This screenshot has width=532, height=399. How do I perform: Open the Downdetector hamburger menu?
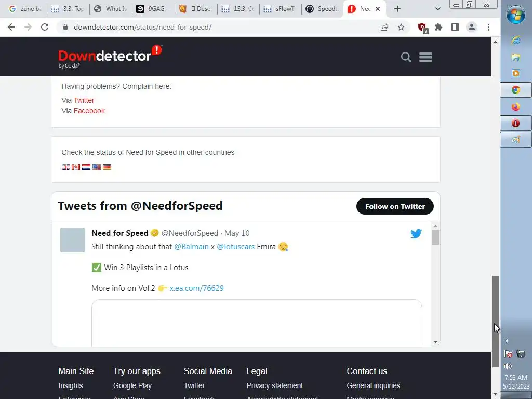pos(425,57)
